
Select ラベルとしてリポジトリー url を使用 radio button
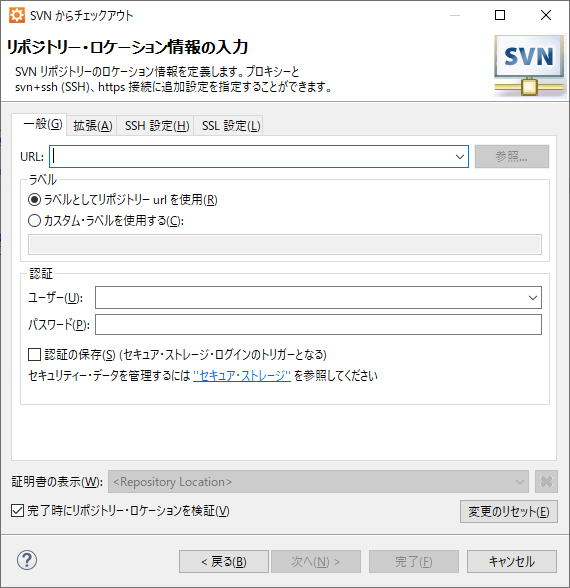pos(34,200)
